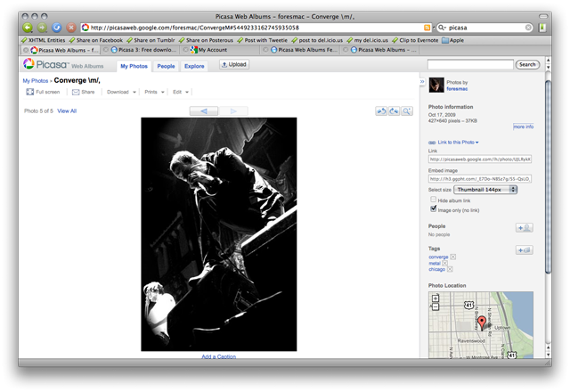This screenshot has width=570, height=392.
Task: Open the Prints dropdown menu
Action: click(154, 92)
